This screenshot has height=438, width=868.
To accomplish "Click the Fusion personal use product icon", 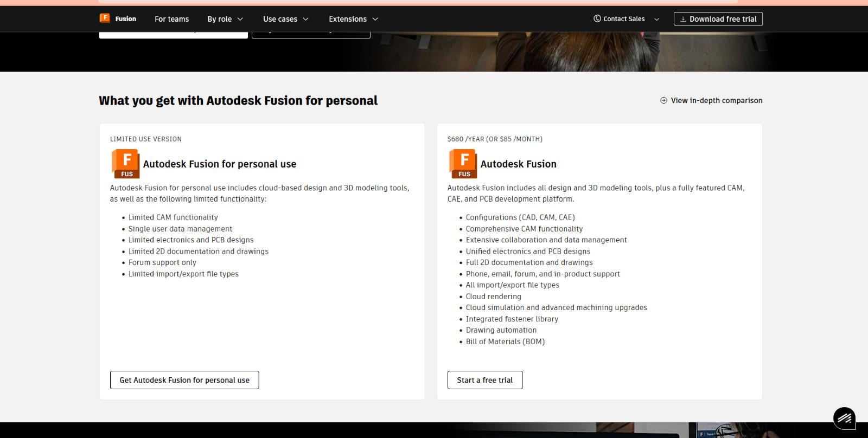I will [125, 164].
